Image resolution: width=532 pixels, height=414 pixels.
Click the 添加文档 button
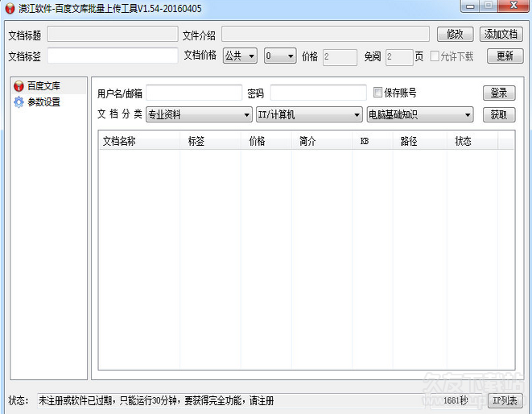tap(501, 35)
